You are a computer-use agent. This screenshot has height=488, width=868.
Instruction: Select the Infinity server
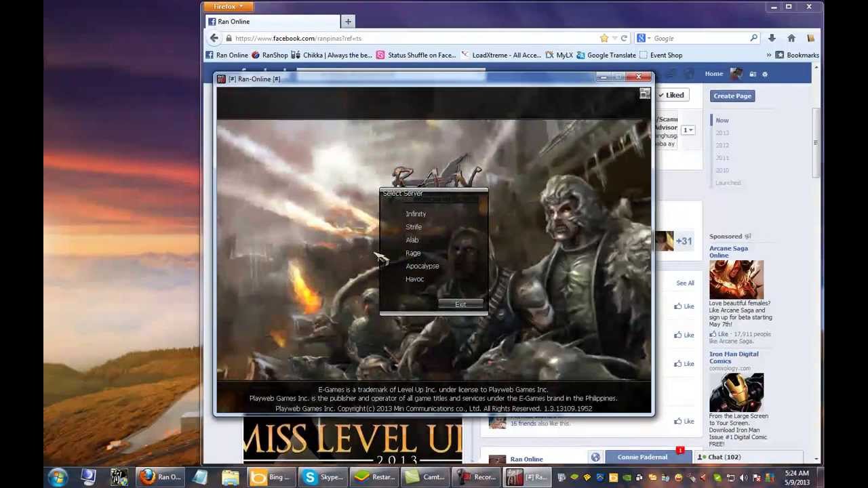416,214
